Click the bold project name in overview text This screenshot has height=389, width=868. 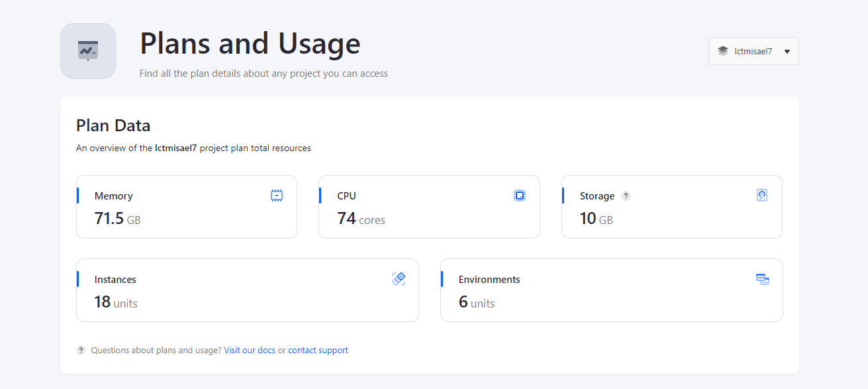click(175, 148)
